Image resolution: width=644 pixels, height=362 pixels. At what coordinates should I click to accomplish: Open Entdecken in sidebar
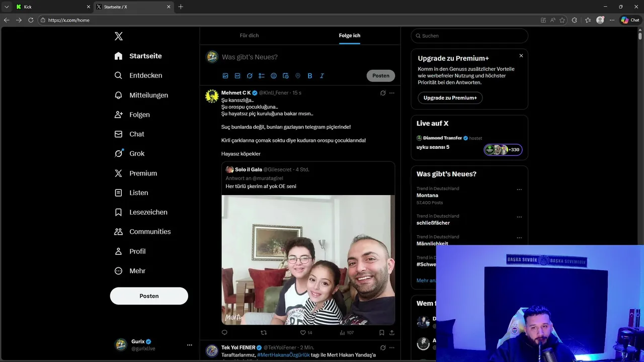click(x=138, y=75)
